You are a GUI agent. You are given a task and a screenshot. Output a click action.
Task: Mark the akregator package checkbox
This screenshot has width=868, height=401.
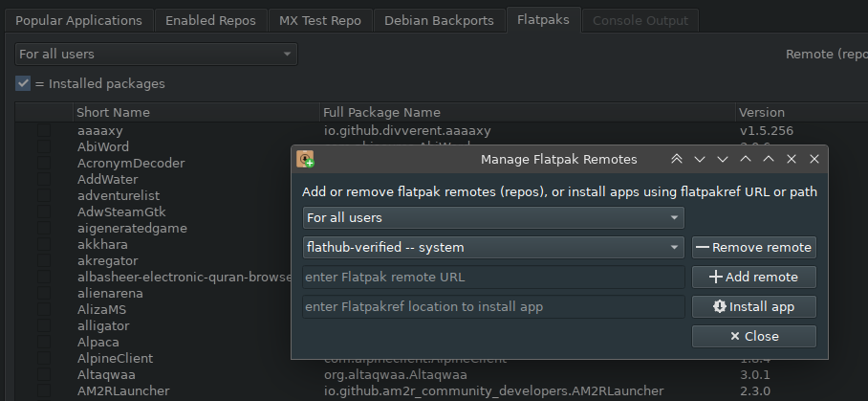point(44,261)
